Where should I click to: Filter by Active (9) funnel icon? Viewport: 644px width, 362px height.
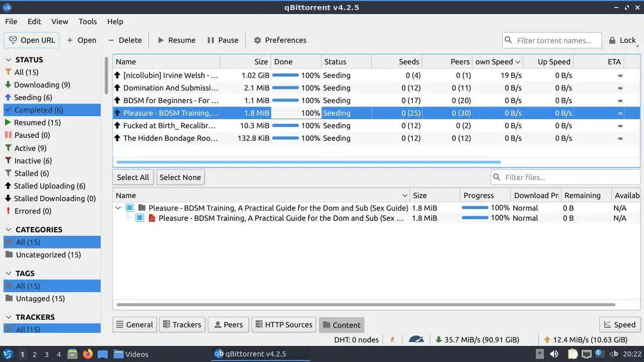pyautogui.click(x=8, y=148)
